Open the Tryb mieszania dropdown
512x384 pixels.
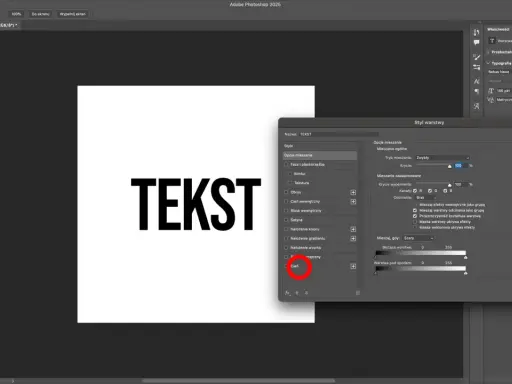click(x=443, y=158)
